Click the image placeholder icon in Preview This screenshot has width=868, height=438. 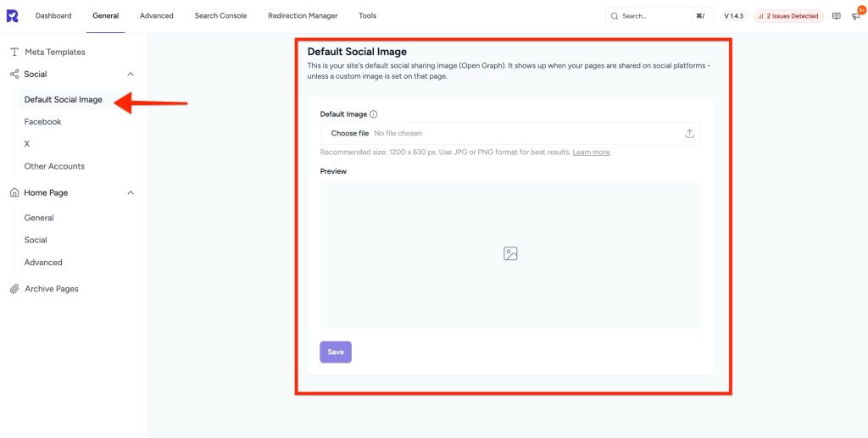coord(510,254)
